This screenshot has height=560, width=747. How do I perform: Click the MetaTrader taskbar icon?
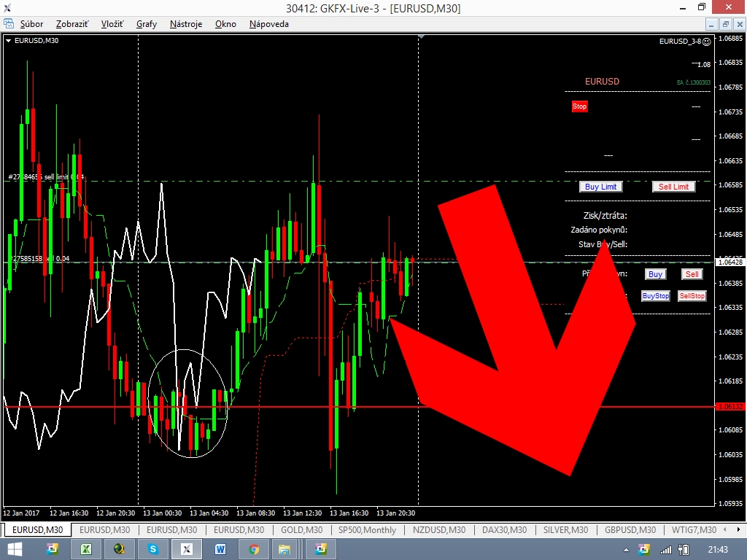click(187, 550)
